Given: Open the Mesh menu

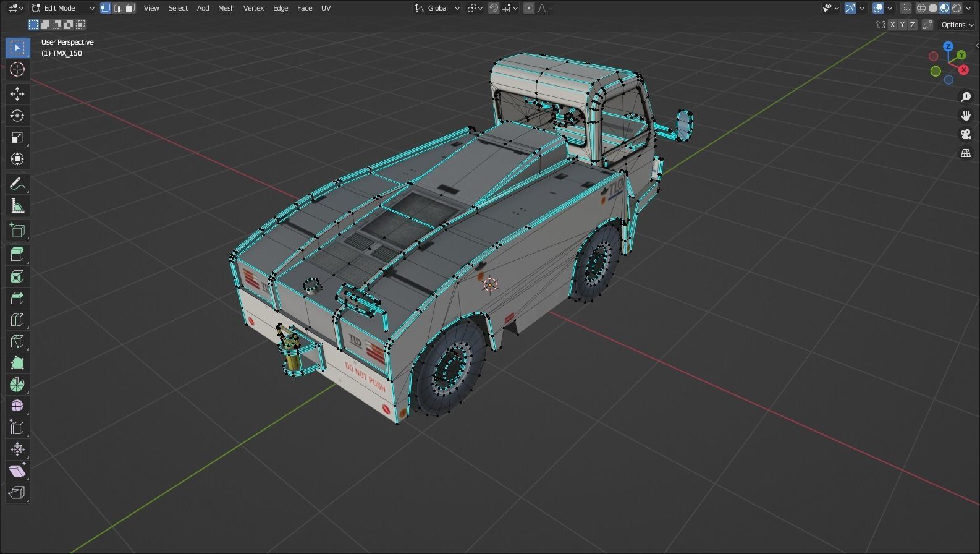Looking at the screenshot, I should click(226, 8).
